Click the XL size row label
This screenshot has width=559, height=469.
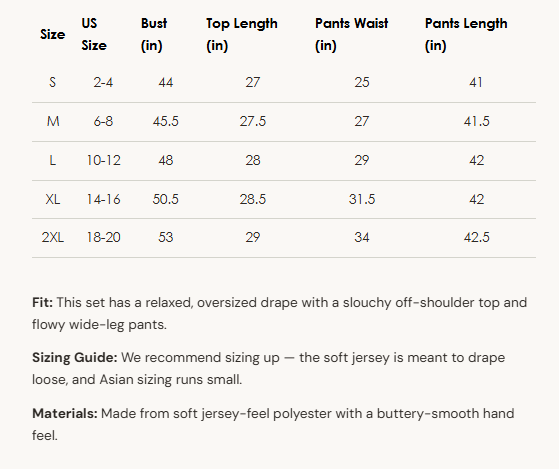pyautogui.click(x=53, y=199)
